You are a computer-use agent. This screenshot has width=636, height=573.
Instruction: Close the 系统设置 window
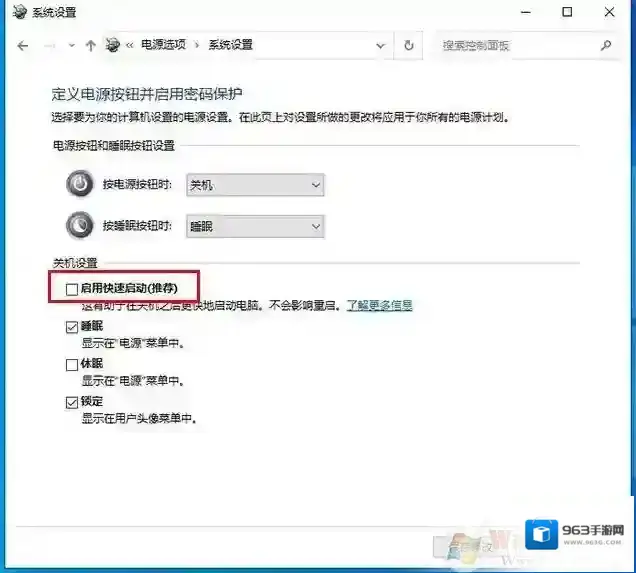[x=610, y=12]
